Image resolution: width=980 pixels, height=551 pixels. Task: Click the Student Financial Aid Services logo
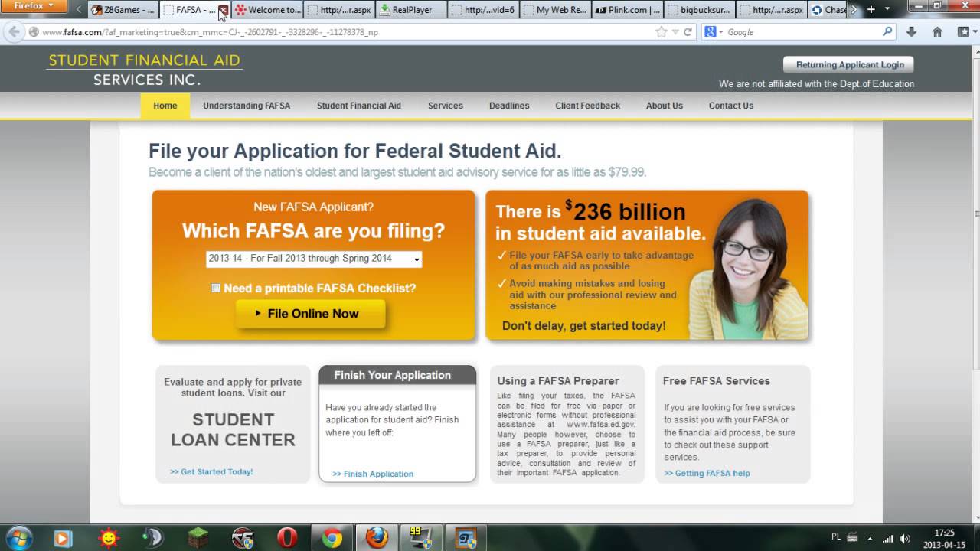(145, 70)
